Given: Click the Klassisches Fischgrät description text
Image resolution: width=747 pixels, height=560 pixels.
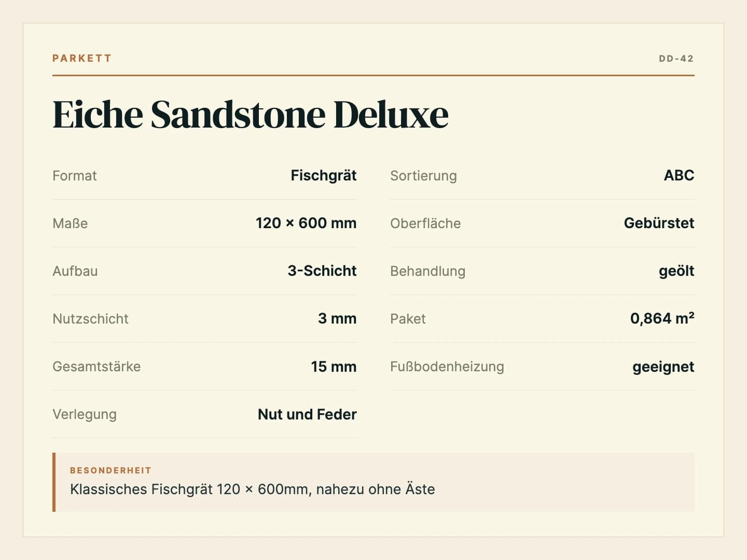Looking at the screenshot, I should [253, 489].
